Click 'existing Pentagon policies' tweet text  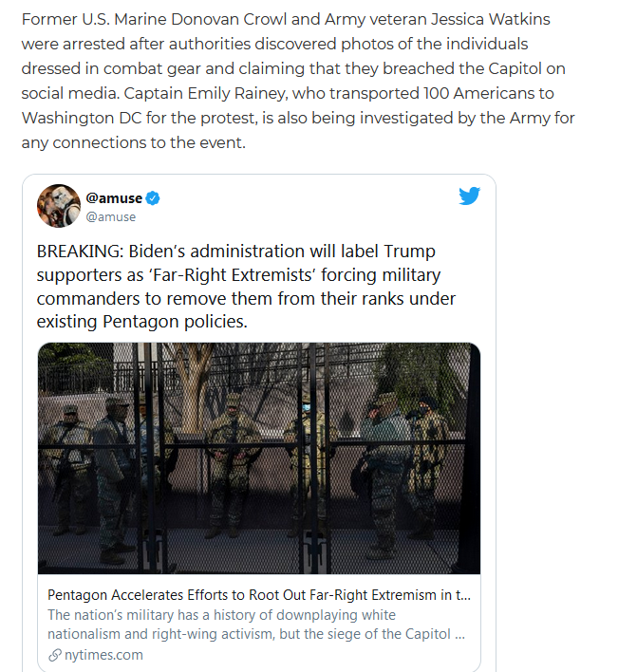pos(141,322)
